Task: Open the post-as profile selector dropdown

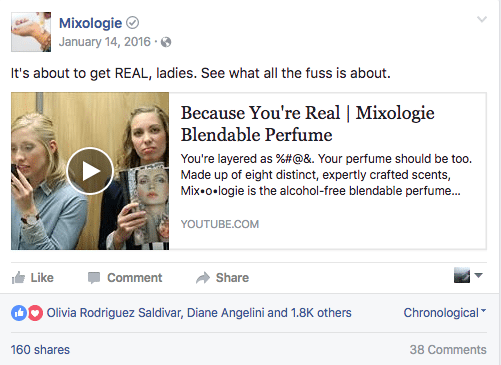Action: 468,275
